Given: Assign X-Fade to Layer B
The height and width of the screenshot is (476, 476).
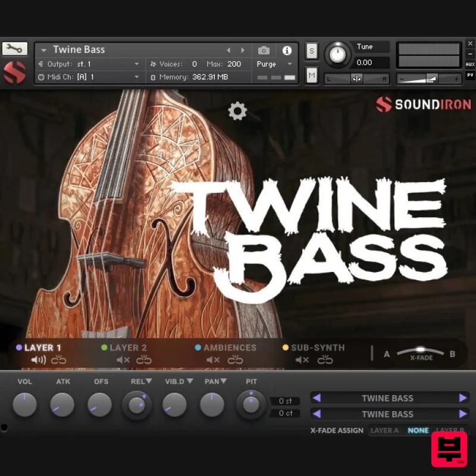Looking at the screenshot, I should (x=450, y=430).
